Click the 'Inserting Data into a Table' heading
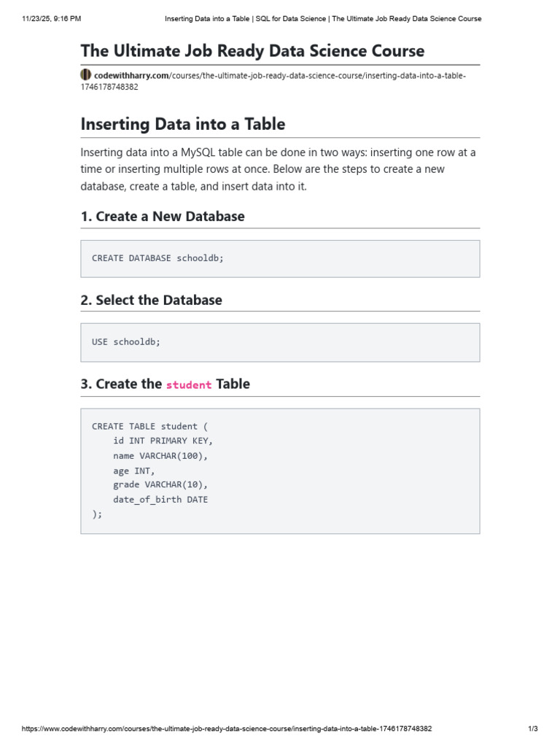The width and height of the screenshot is (560, 747). coord(183,124)
